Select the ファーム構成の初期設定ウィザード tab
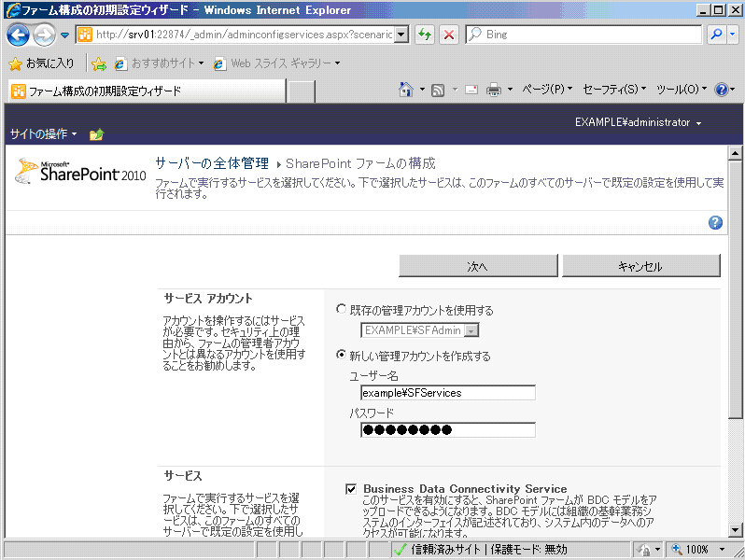This screenshot has height=560, width=745. (x=148, y=91)
